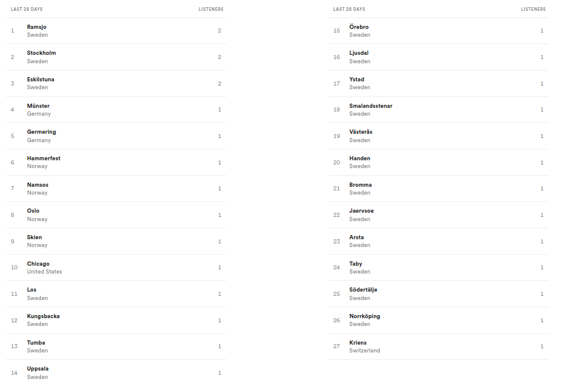The width and height of the screenshot is (588, 385).
Task: Choose the Chicago, United States row
Action: point(116,268)
